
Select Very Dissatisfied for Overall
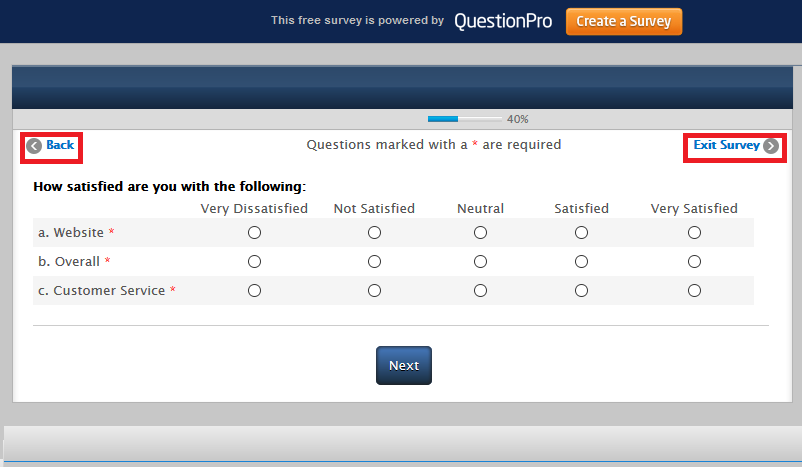(x=254, y=262)
